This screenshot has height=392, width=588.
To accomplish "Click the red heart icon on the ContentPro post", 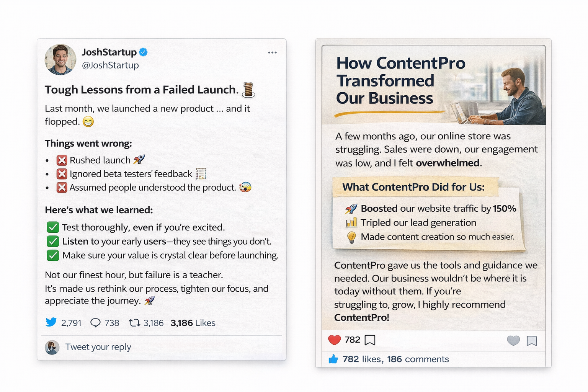I will [x=335, y=339].
